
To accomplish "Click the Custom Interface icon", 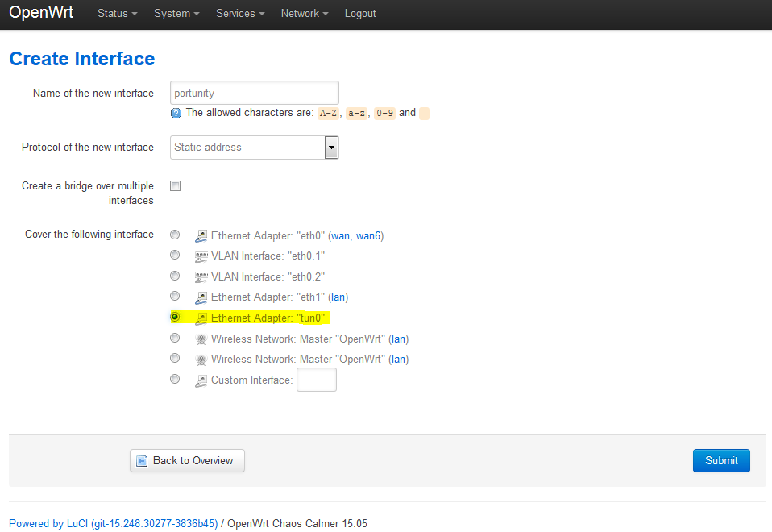I will tap(201, 380).
